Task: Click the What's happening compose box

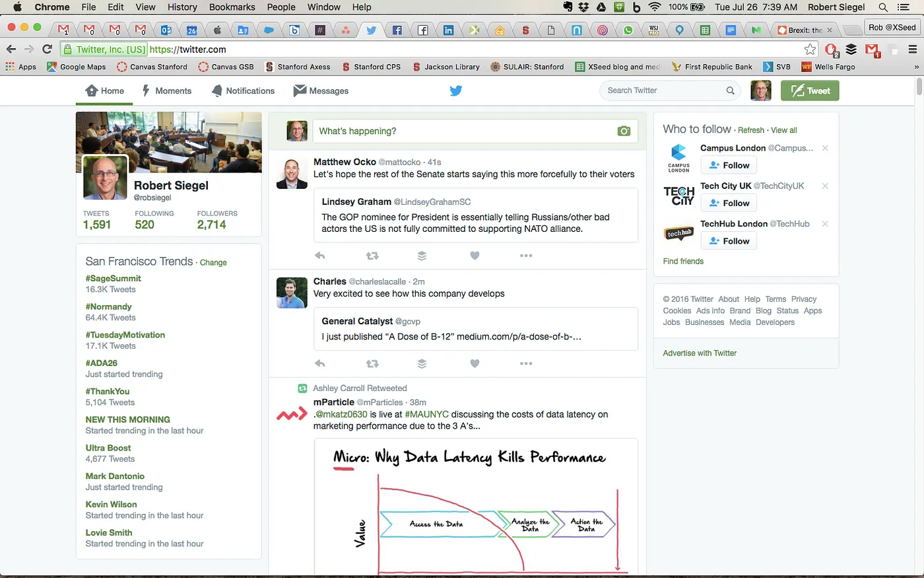Action: point(475,131)
